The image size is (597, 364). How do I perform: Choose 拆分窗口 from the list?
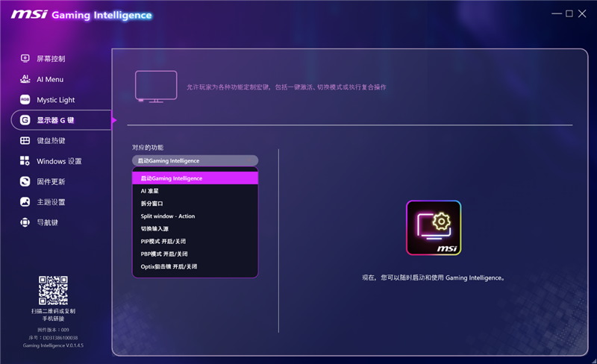pyautogui.click(x=195, y=204)
